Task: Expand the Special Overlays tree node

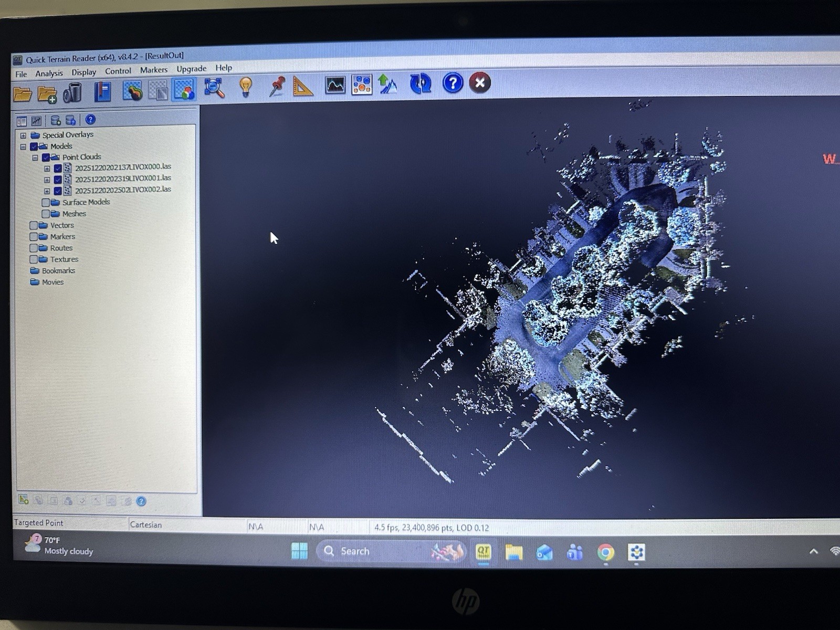Action: coord(23,135)
